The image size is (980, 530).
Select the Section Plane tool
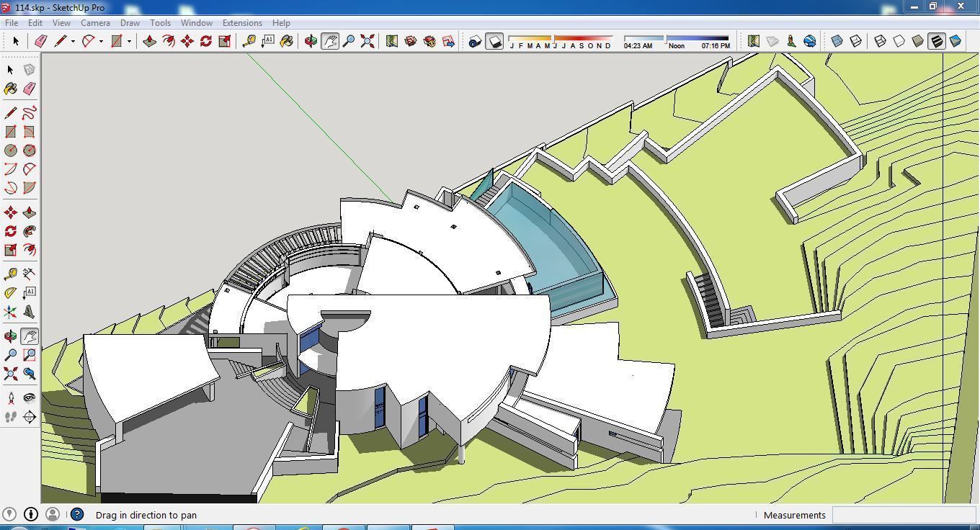30,417
